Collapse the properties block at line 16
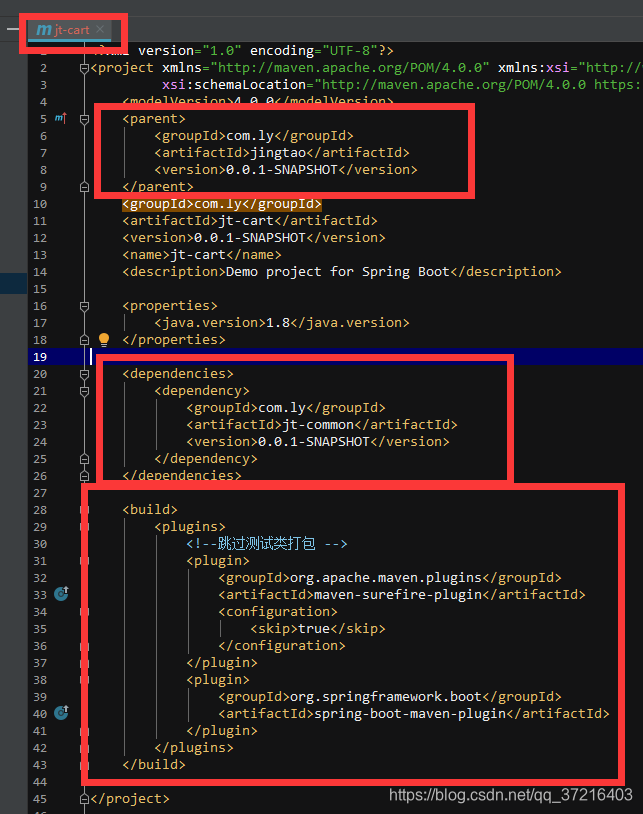643x814 pixels. (x=84, y=306)
